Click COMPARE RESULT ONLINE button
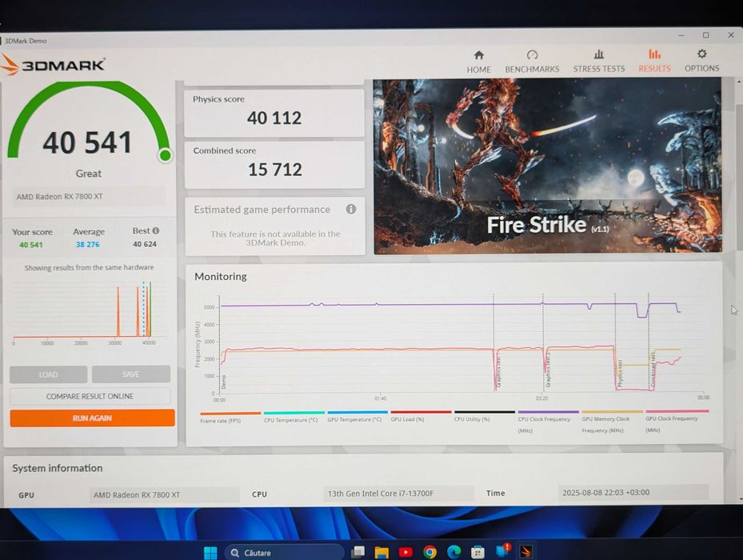This screenshot has height=560, width=743. [x=90, y=396]
